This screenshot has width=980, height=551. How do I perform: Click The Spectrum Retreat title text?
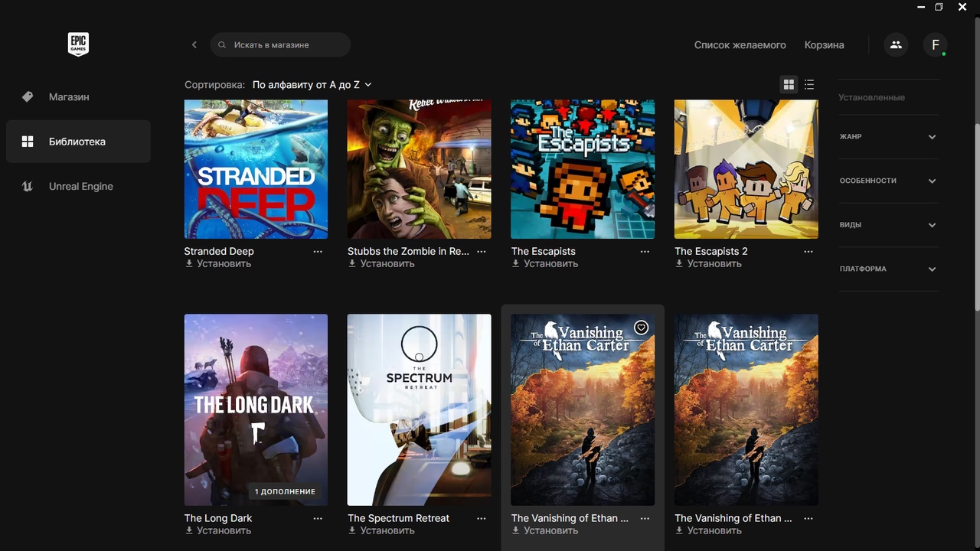tap(398, 518)
